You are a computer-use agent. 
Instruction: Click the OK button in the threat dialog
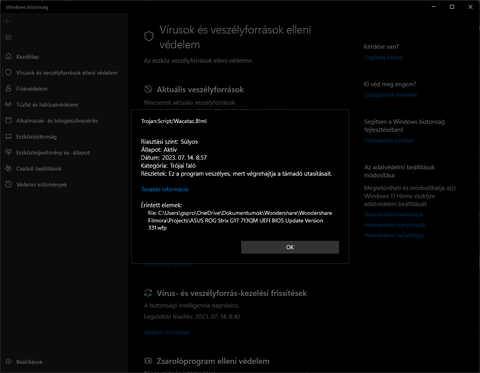[290, 247]
